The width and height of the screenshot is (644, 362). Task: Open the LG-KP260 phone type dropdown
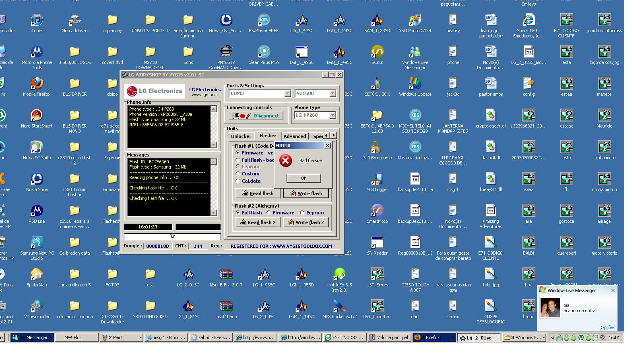[332, 115]
